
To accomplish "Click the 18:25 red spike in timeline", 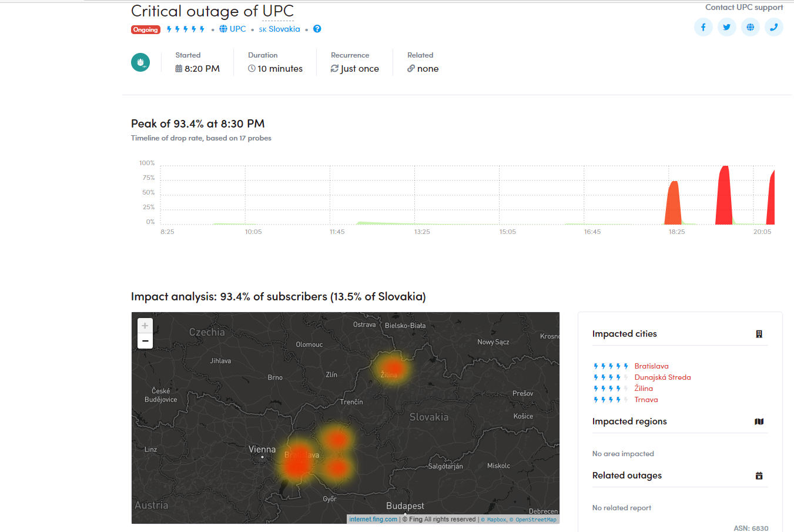I will [x=673, y=203].
